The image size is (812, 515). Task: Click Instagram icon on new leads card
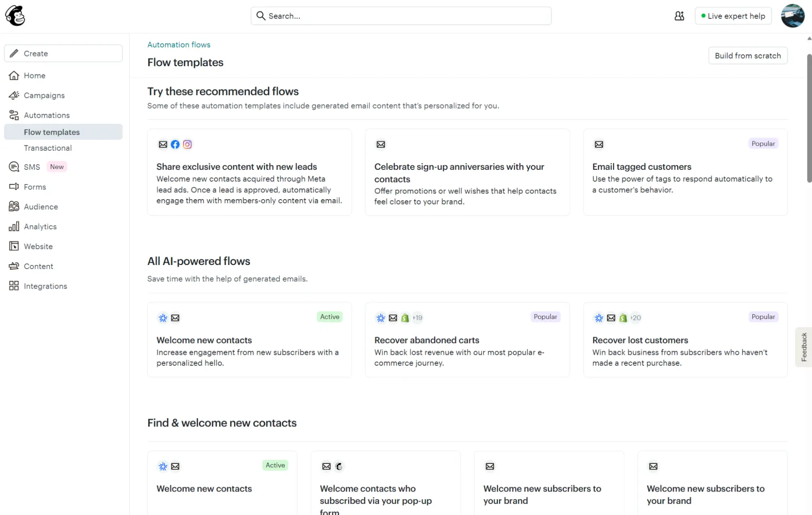[x=187, y=144]
